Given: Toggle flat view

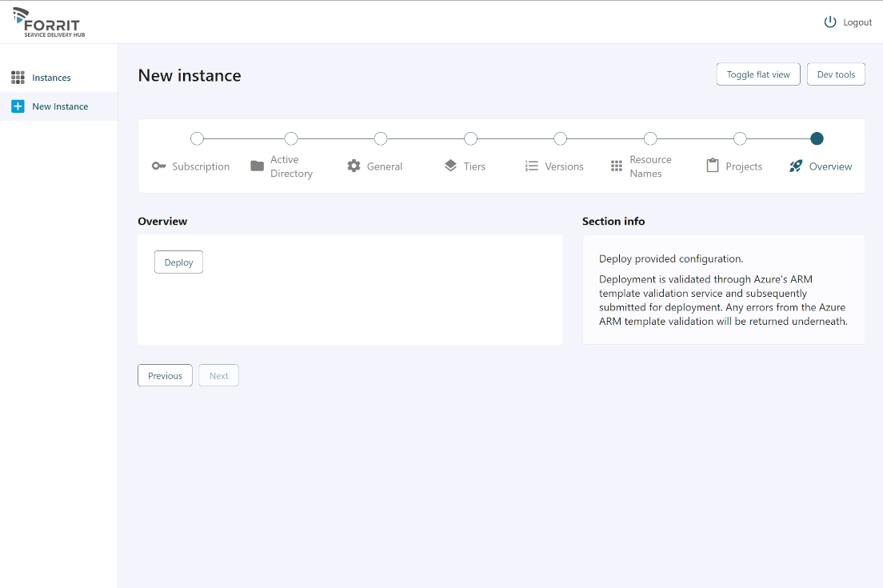Looking at the screenshot, I should click(757, 74).
